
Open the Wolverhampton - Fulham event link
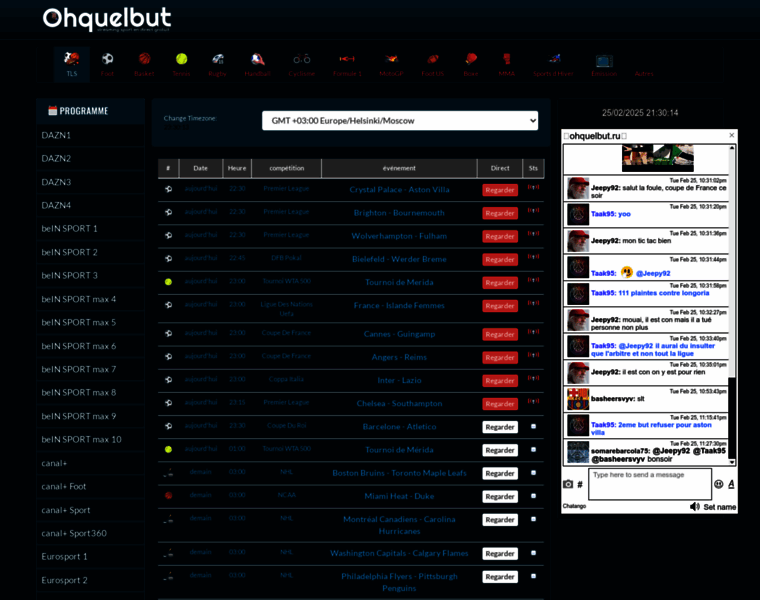(x=399, y=236)
